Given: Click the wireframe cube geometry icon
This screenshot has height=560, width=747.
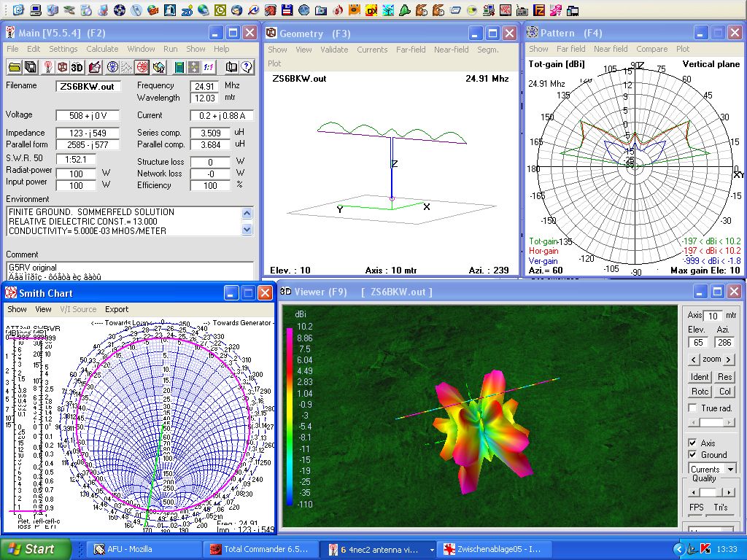Looking at the screenshot, I should (x=63, y=67).
